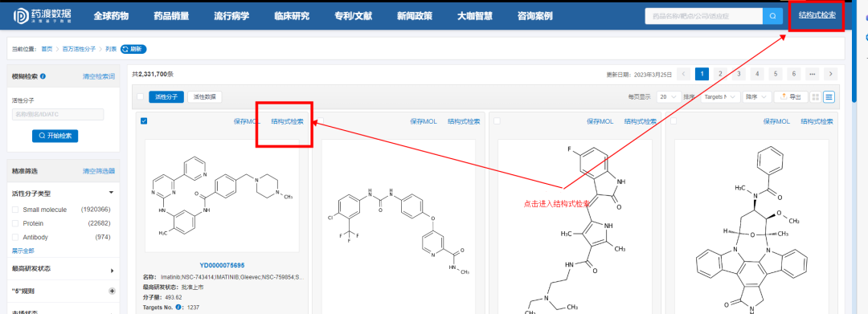Click info icon next to Targets No.
The width and height of the screenshot is (868, 314).
[x=178, y=307]
